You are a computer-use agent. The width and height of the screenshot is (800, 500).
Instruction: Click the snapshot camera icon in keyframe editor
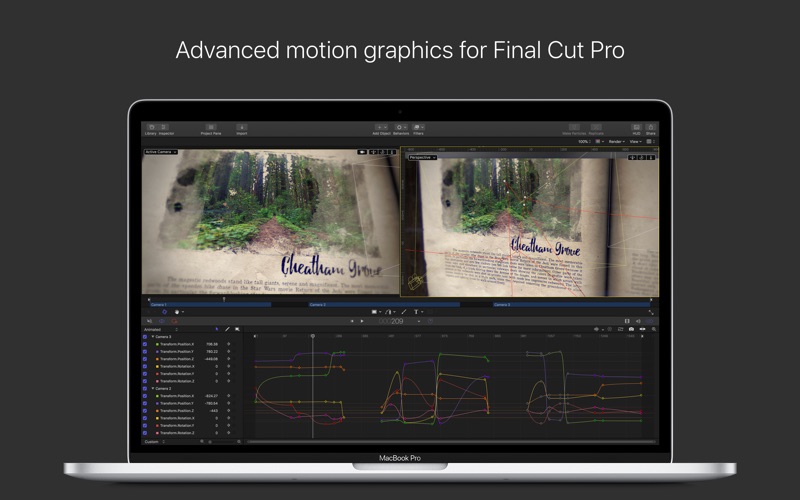pos(631,329)
